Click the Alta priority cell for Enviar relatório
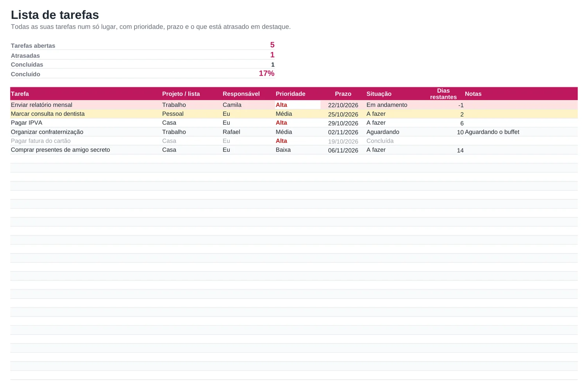 pyautogui.click(x=298, y=105)
